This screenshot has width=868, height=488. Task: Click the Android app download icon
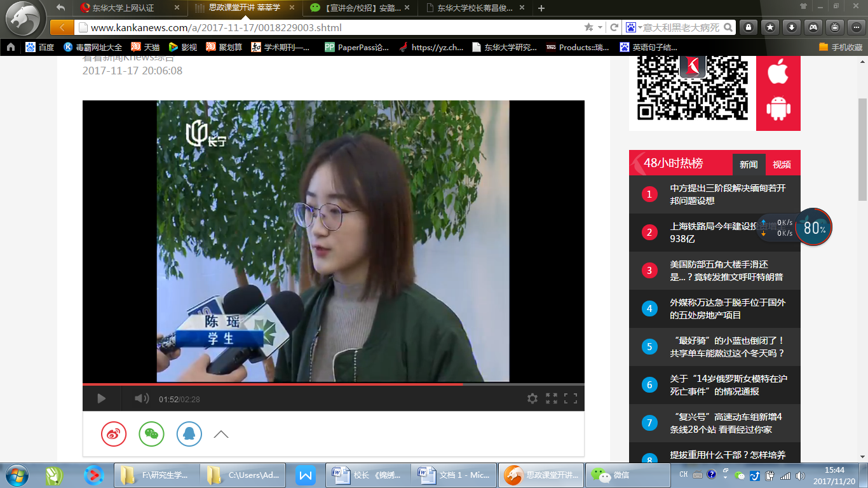tap(778, 109)
